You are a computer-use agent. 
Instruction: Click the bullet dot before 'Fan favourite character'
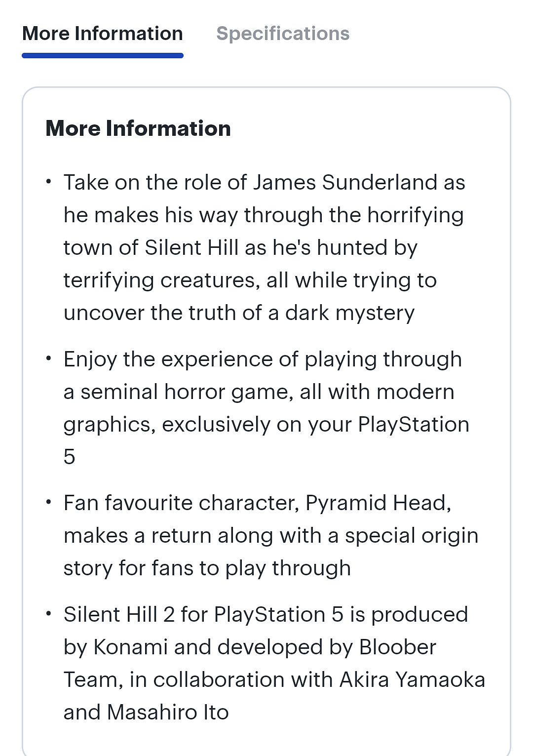[x=48, y=502]
